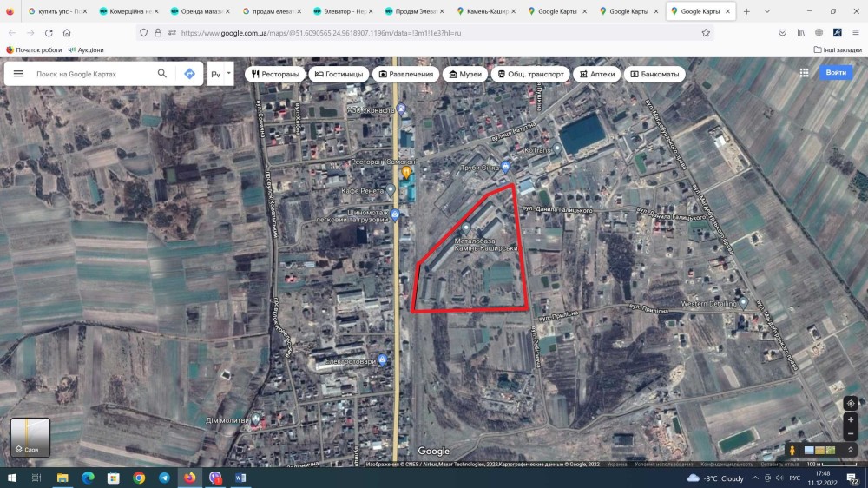Open the Аукціони bookmark
Image resolution: width=868 pixels, height=488 pixels.
(x=86, y=49)
